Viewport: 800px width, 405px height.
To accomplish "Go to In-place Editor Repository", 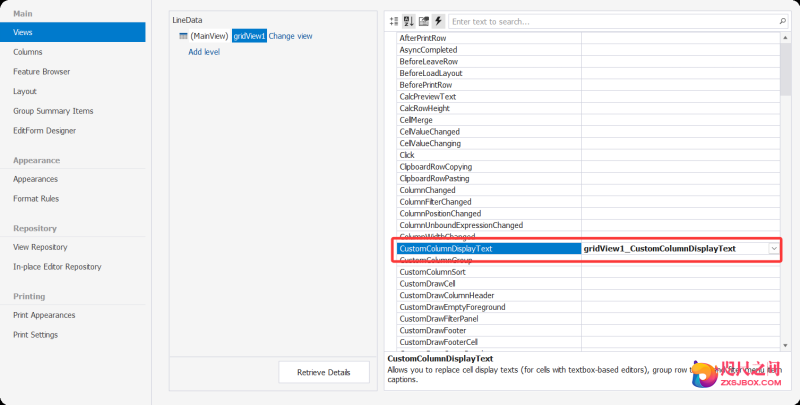I will pos(57,267).
